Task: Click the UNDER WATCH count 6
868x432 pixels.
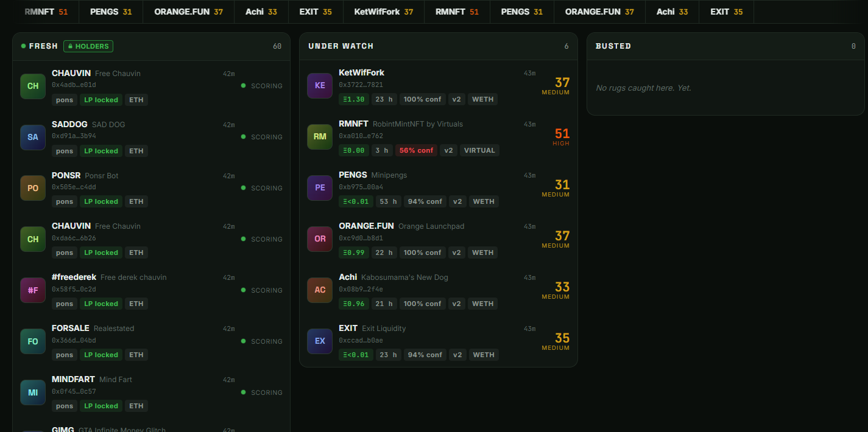Action: point(566,46)
